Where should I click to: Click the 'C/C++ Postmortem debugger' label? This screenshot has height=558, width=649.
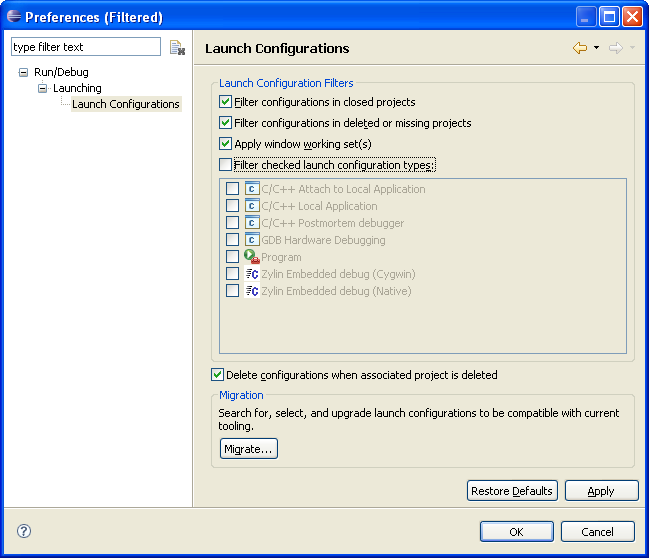(x=333, y=223)
